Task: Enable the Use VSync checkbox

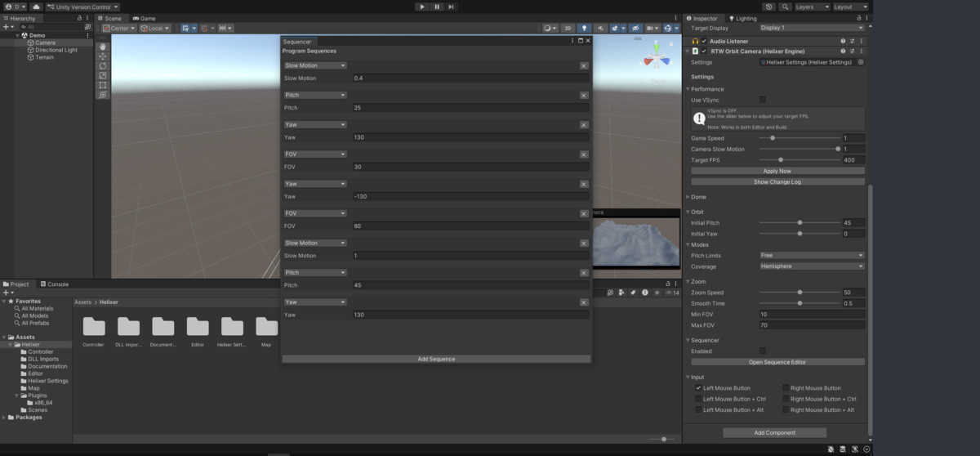Action: pos(763,100)
